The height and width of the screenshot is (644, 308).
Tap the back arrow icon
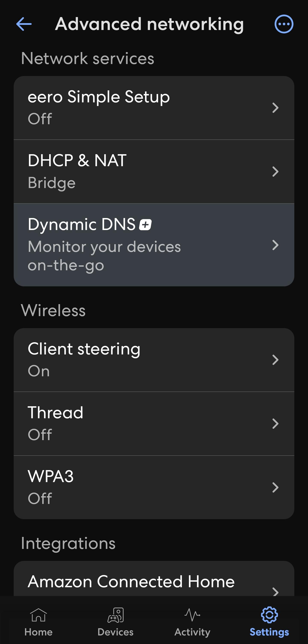pos(24,24)
